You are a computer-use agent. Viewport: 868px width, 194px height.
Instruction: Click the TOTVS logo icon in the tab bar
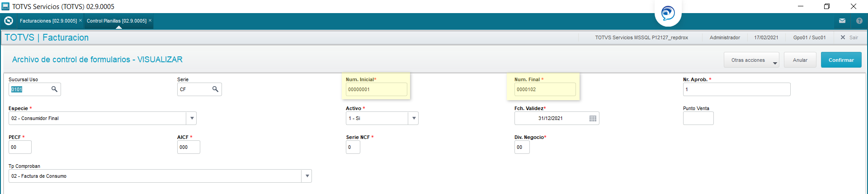pyautogui.click(x=9, y=21)
